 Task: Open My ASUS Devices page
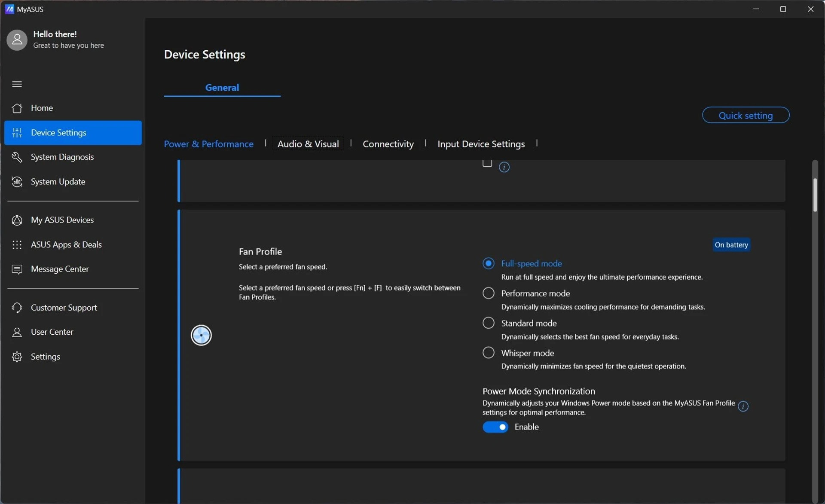(x=73, y=220)
